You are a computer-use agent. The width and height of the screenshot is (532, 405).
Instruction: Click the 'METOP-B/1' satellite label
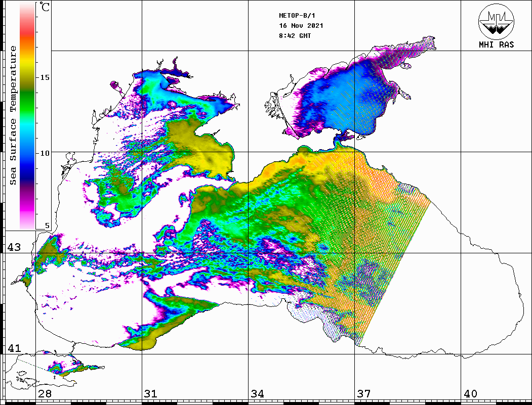(x=297, y=16)
